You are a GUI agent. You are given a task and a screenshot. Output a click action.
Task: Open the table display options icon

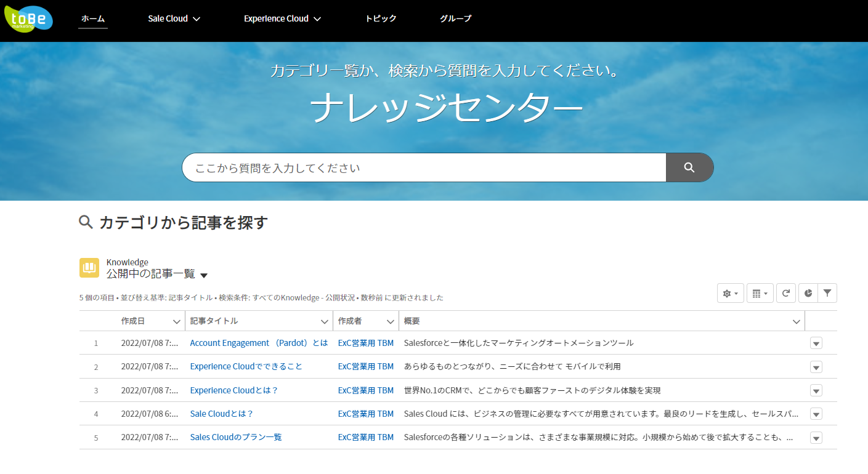tap(760, 294)
